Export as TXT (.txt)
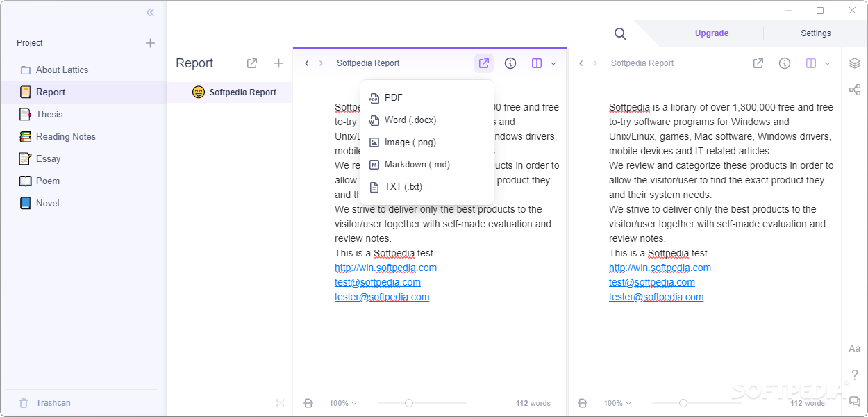 click(427, 187)
